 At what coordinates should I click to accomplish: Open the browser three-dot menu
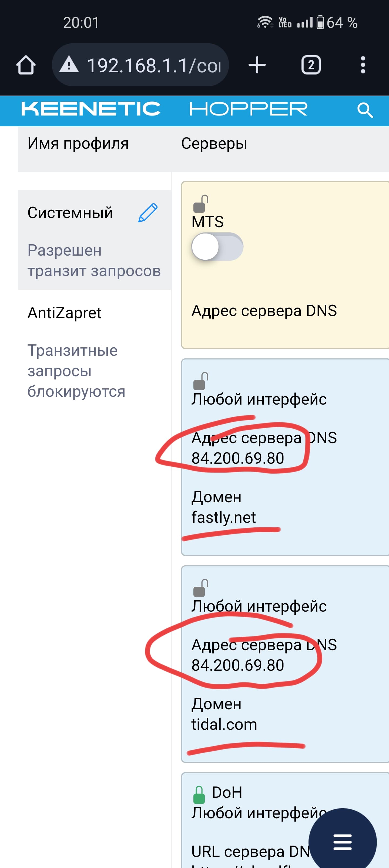[x=363, y=65]
